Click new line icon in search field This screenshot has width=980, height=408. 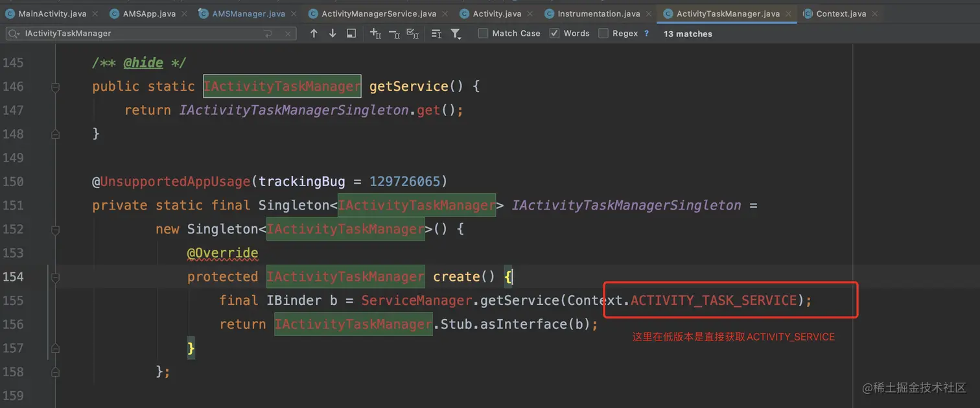(268, 33)
